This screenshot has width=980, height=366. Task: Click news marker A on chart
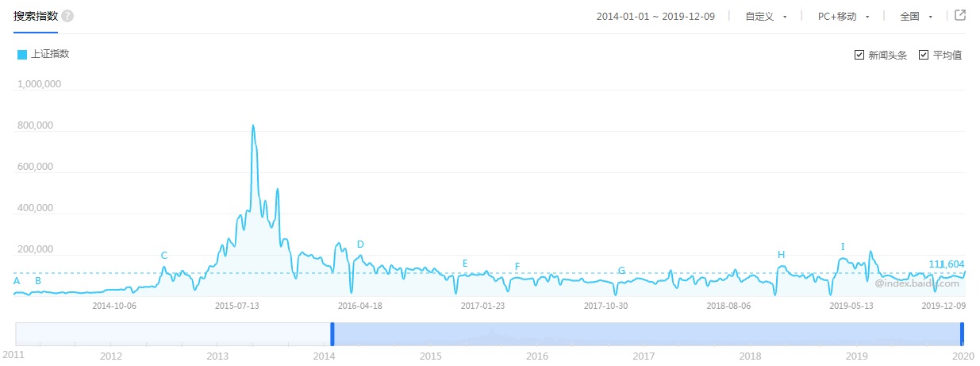click(17, 281)
